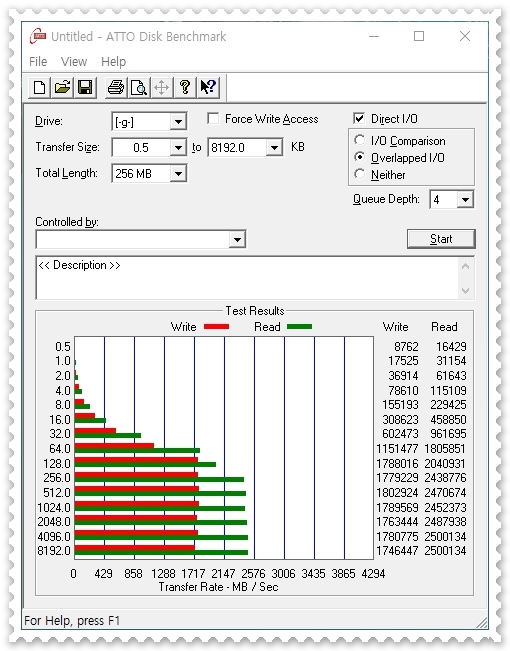The height and width of the screenshot is (651, 510).
Task: Click the Transfer Rate - MB / Sec label
Action: (218, 587)
